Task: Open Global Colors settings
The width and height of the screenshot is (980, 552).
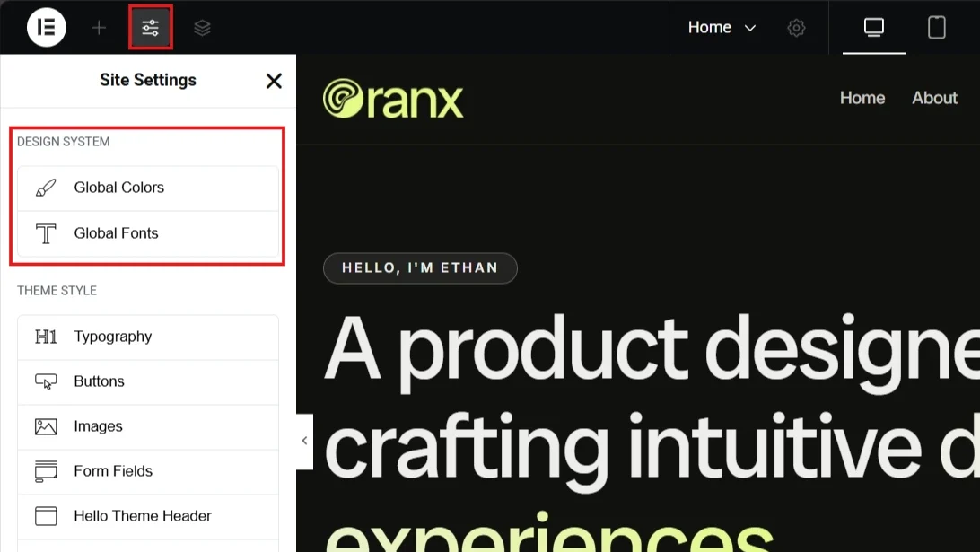Action: coord(148,188)
